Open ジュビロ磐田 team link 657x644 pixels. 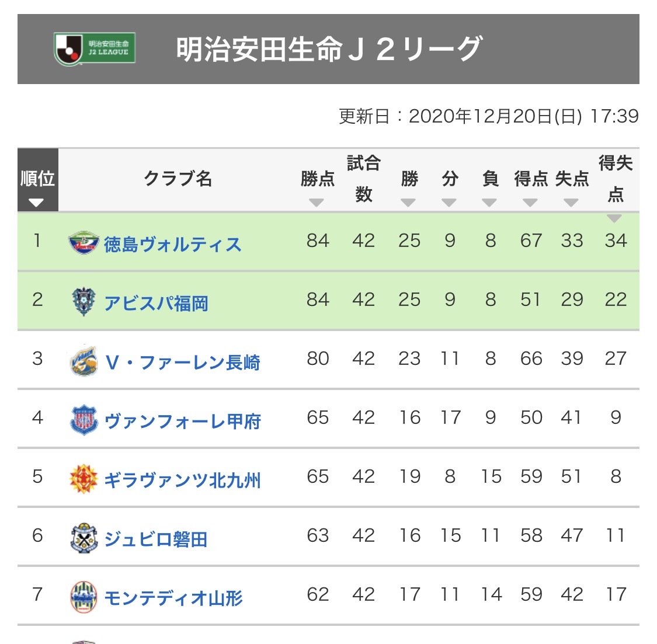coord(156,539)
